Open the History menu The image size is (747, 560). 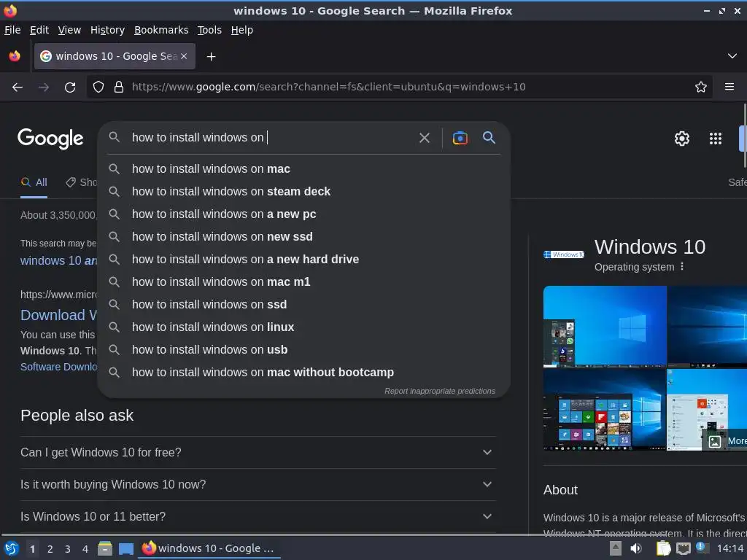pyautogui.click(x=108, y=30)
